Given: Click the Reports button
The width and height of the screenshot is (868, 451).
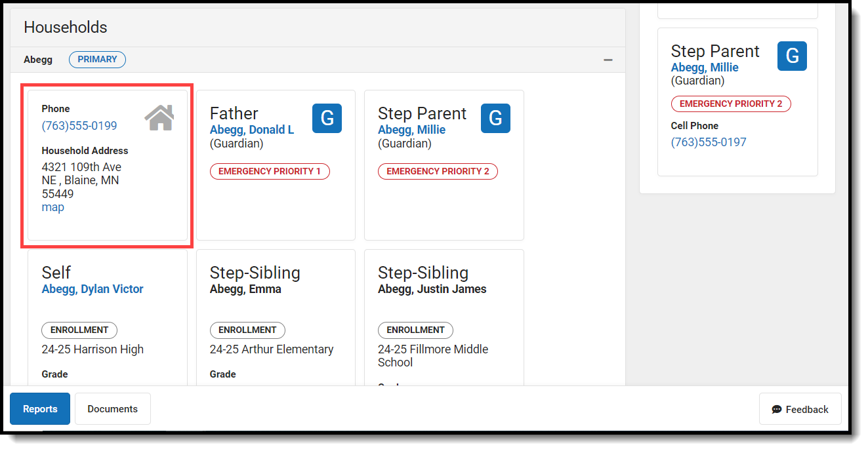Looking at the screenshot, I should (x=40, y=409).
